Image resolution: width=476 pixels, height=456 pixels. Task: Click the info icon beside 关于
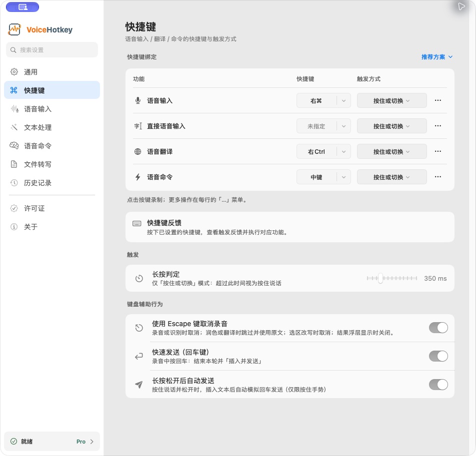click(x=14, y=226)
